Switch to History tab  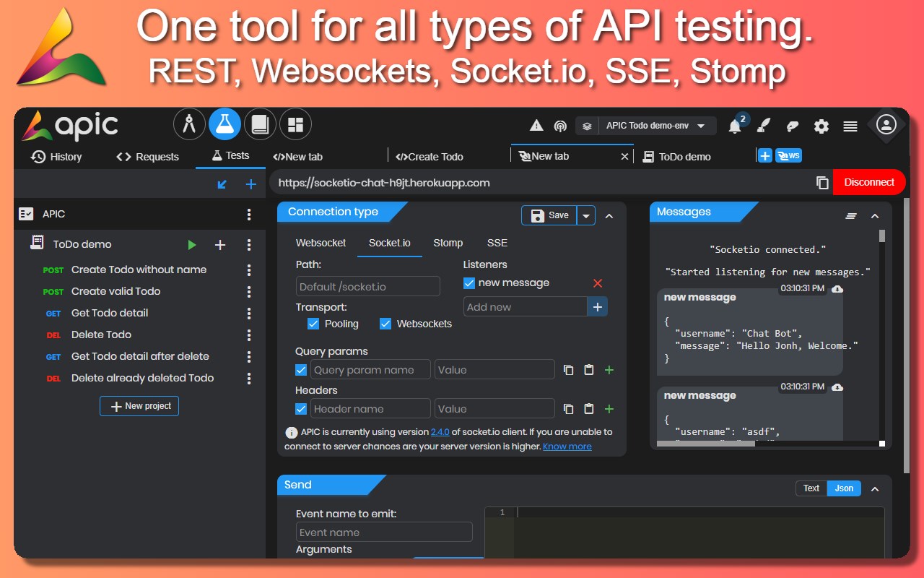pyautogui.click(x=56, y=157)
